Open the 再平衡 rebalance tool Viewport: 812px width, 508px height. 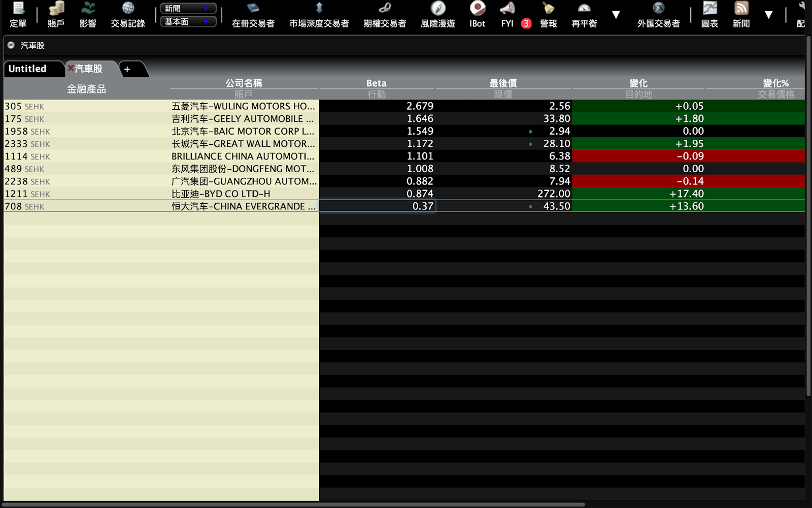point(584,14)
